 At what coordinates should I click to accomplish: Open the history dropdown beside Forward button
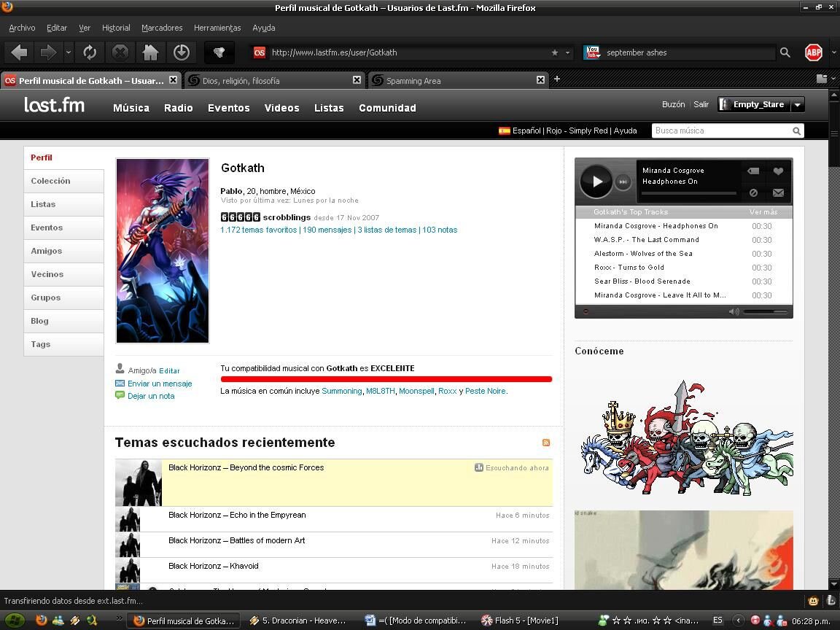68,52
